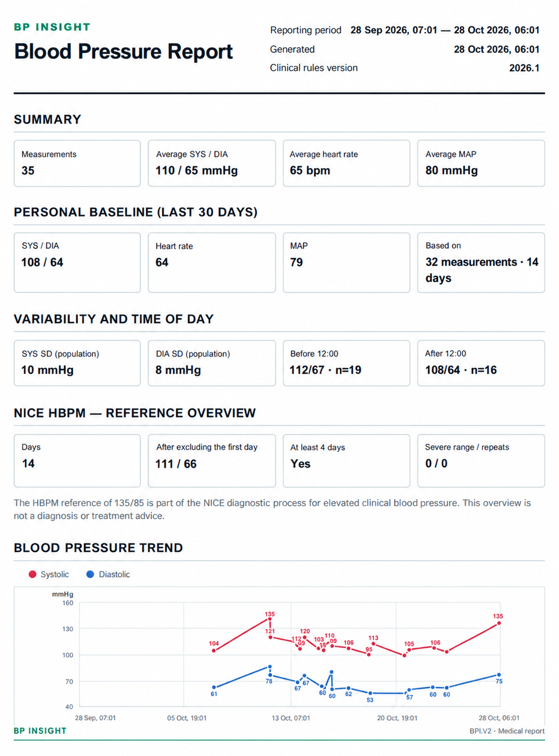Select the Before 12:00 card

click(x=346, y=363)
